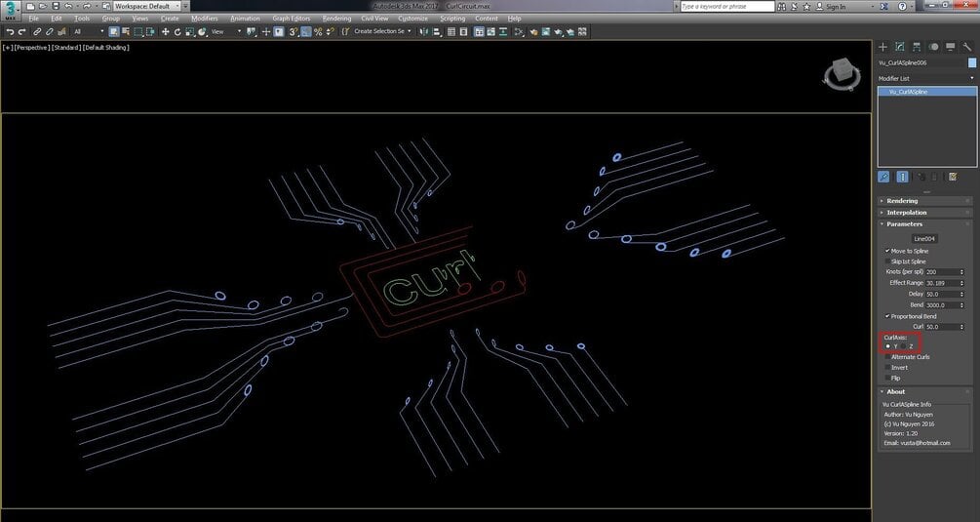Enable the Skip 1st Spline checkbox

[887, 261]
